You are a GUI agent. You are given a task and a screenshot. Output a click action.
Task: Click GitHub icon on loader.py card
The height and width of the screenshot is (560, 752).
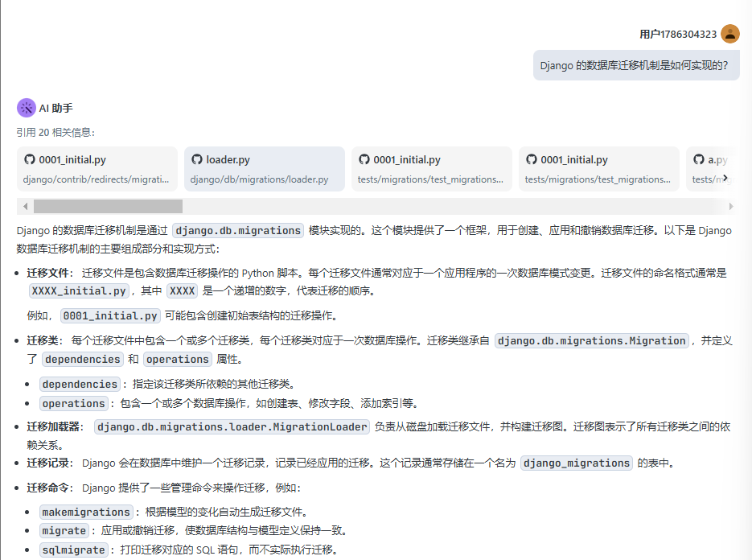pos(196,159)
